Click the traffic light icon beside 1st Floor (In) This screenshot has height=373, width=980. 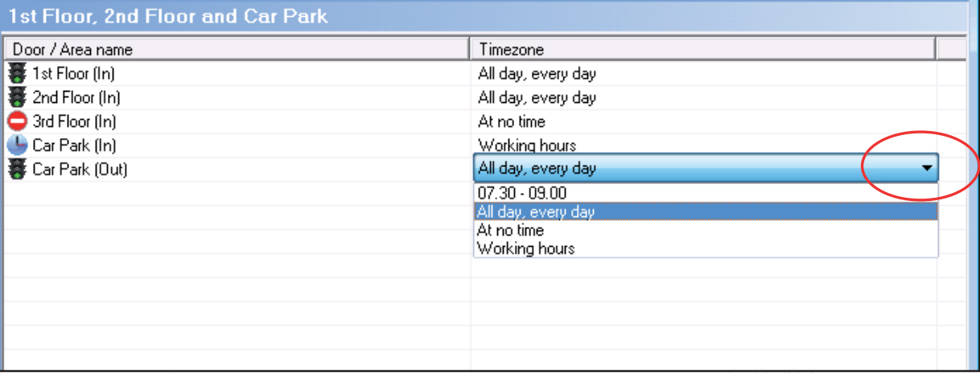[16, 73]
